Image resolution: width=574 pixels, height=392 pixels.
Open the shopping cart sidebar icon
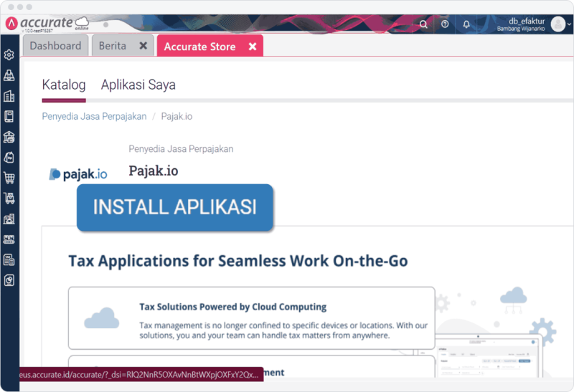(x=9, y=178)
